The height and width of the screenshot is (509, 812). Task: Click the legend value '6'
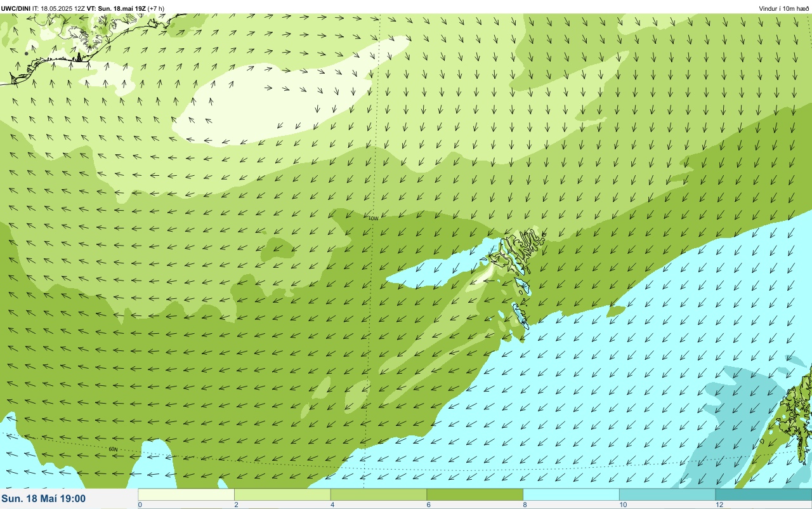click(x=428, y=505)
